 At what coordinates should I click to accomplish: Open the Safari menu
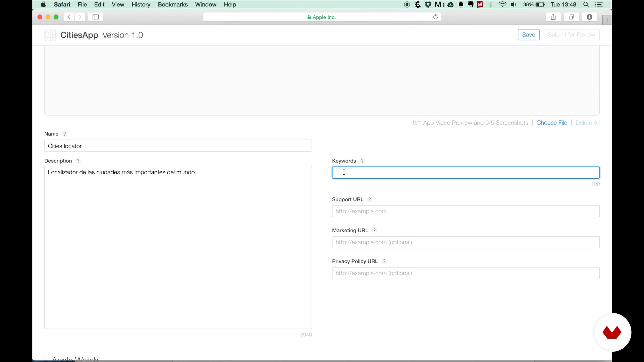pyautogui.click(x=62, y=5)
